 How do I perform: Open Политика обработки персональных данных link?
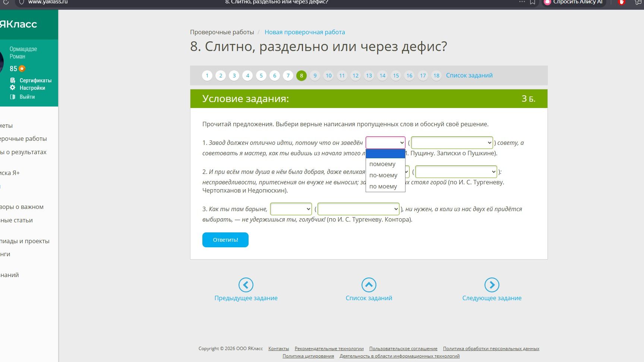coord(491,349)
